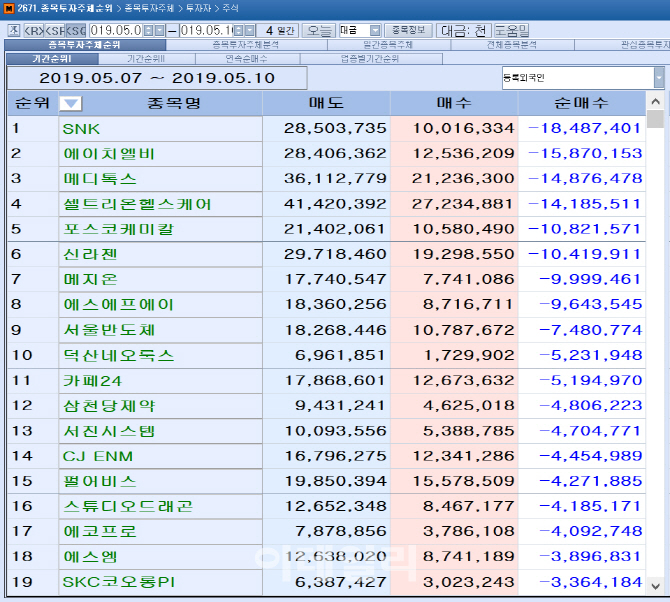Switch to the 연속순매수 sub-tab
Viewport: 670px width, 602px height.
(247, 59)
